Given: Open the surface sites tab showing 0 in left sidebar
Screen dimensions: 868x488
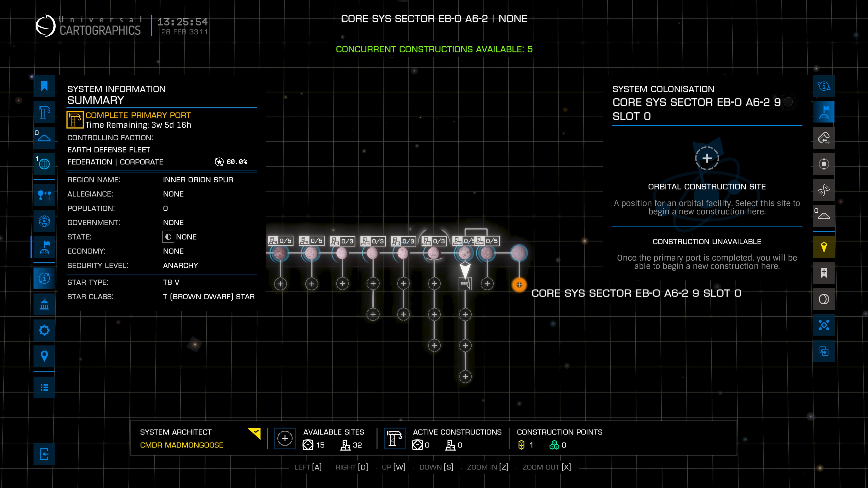Looking at the screenshot, I should [44, 138].
